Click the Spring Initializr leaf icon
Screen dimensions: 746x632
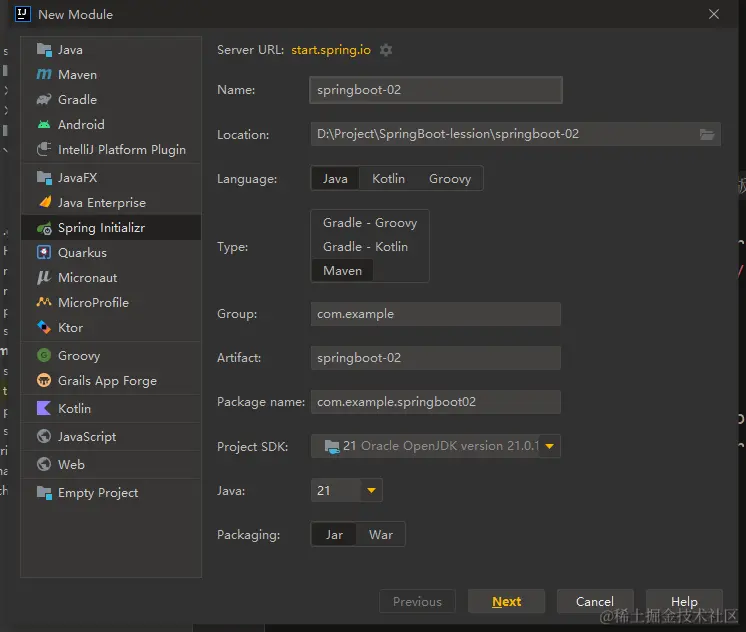tap(44, 228)
